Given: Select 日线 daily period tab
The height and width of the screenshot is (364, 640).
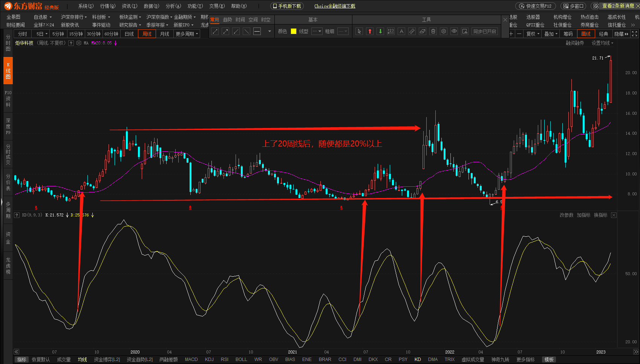Looking at the screenshot, I should (129, 34).
